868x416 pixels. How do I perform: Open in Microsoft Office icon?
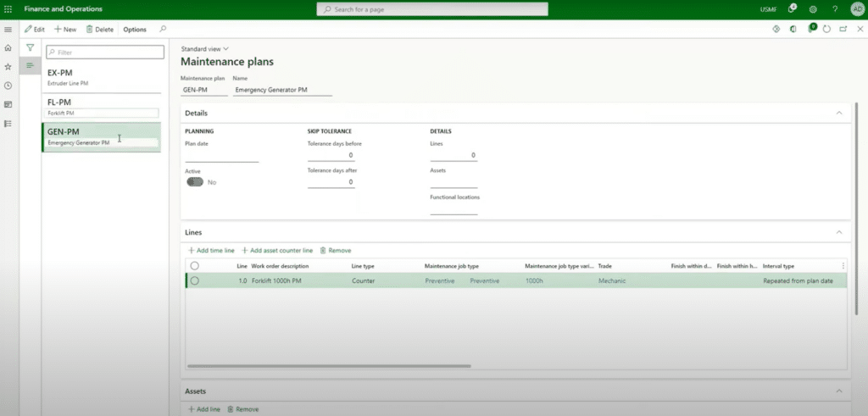tap(793, 30)
